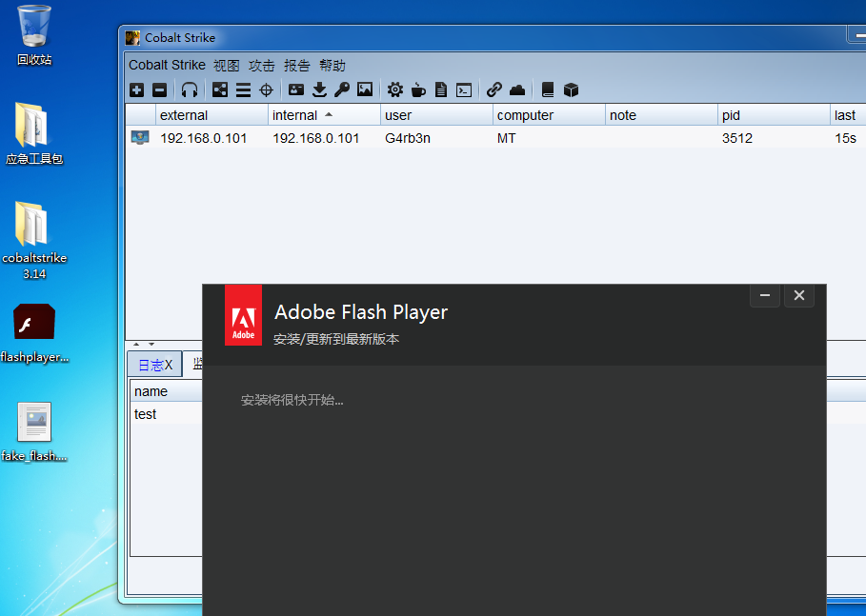Viewport: 866px width, 616px height.
Task: Click the new connection plus icon
Action: coord(136,89)
